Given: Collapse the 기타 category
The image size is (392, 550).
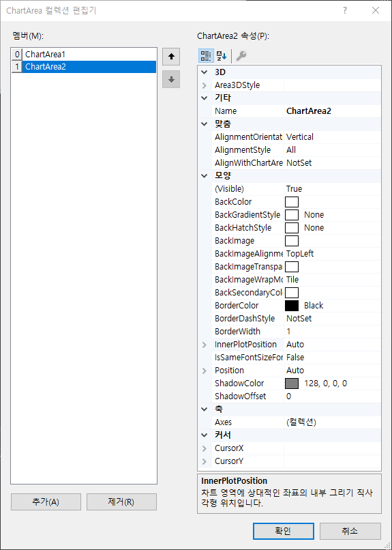Looking at the screenshot, I should point(205,98).
